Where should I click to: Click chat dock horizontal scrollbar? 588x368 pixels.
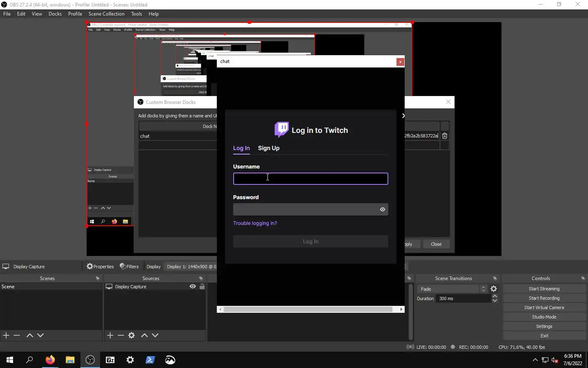coord(308,310)
